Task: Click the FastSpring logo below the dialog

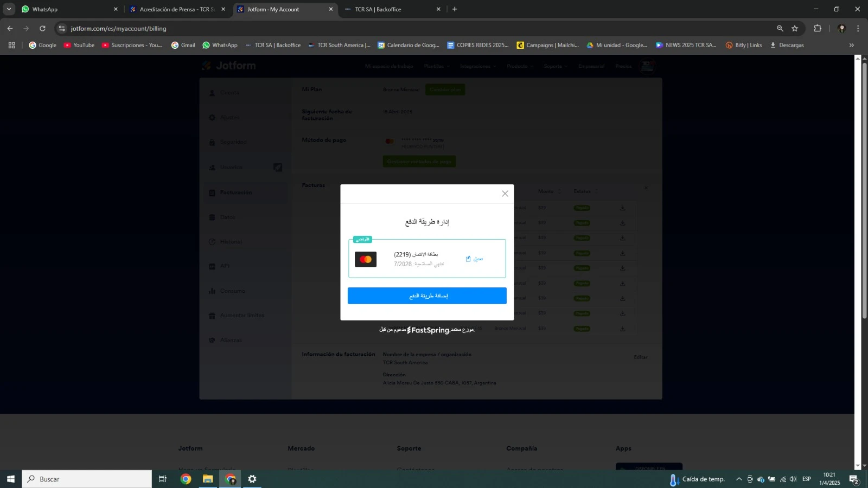Action: click(x=429, y=330)
